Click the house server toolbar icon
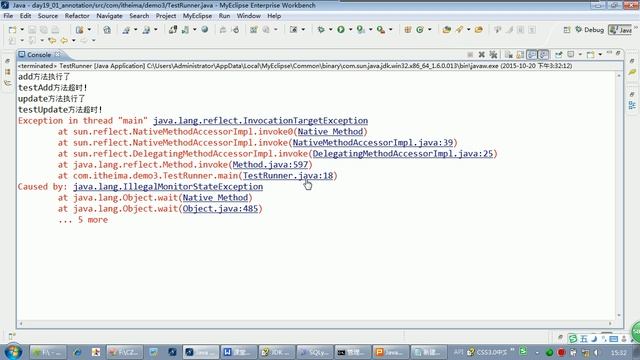The image size is (640, 360). click(x=107, y=30)
